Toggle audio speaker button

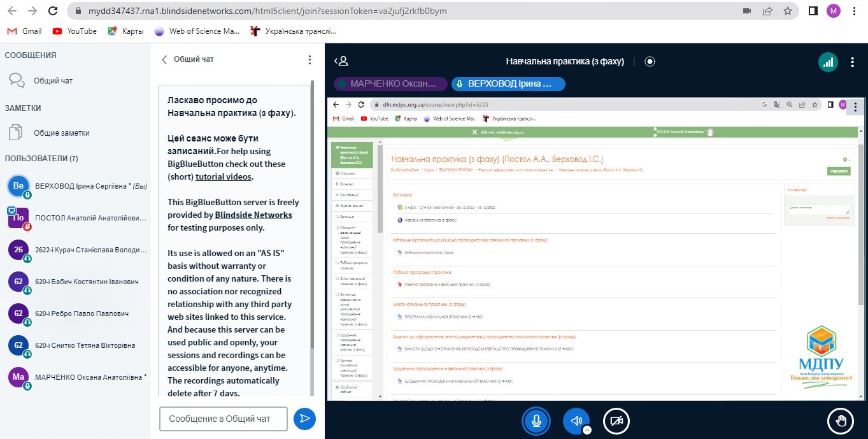coord(576,421)
